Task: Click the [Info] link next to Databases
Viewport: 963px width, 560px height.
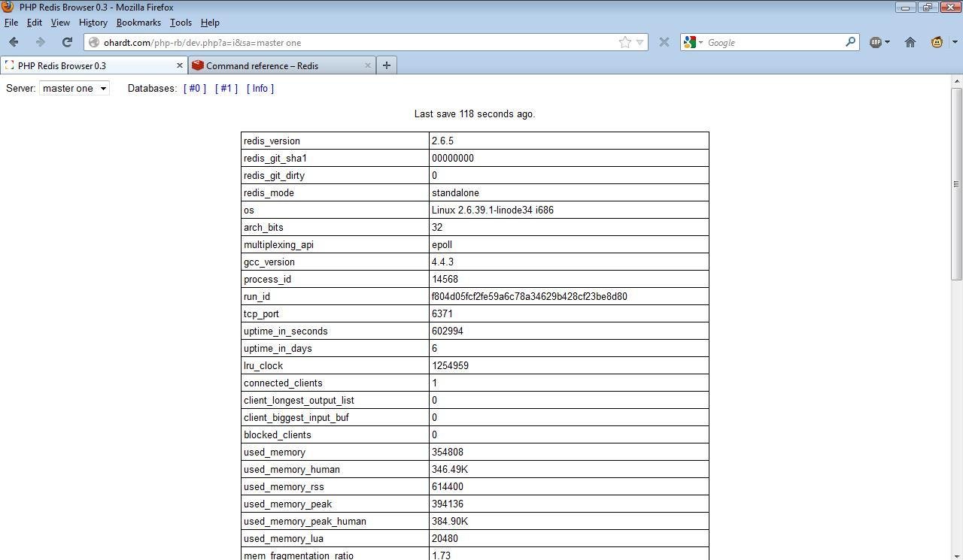Action: point(260,88)
